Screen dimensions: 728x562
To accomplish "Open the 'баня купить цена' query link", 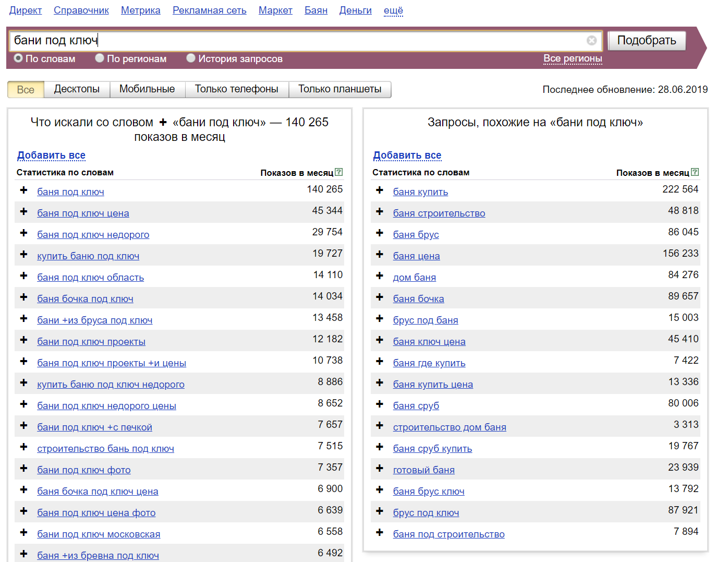I will click(x=433, y=384).
